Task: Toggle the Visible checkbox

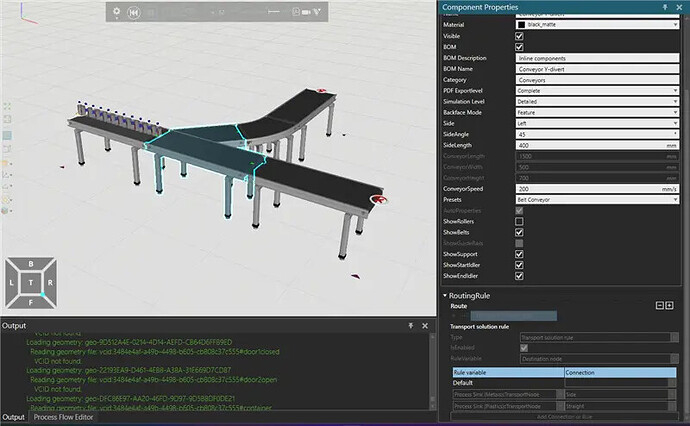Action: pos(519,36)
